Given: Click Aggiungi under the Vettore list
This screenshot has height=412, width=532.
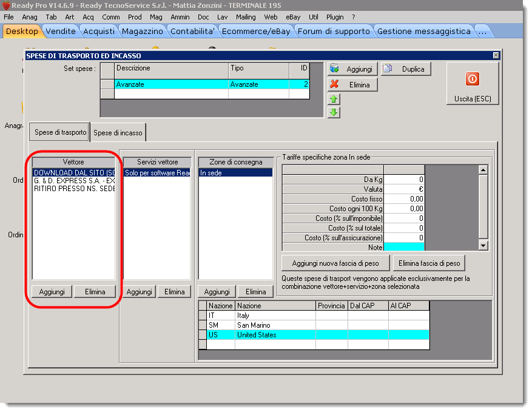Looking at the screenshot, I should click(52, 292).
